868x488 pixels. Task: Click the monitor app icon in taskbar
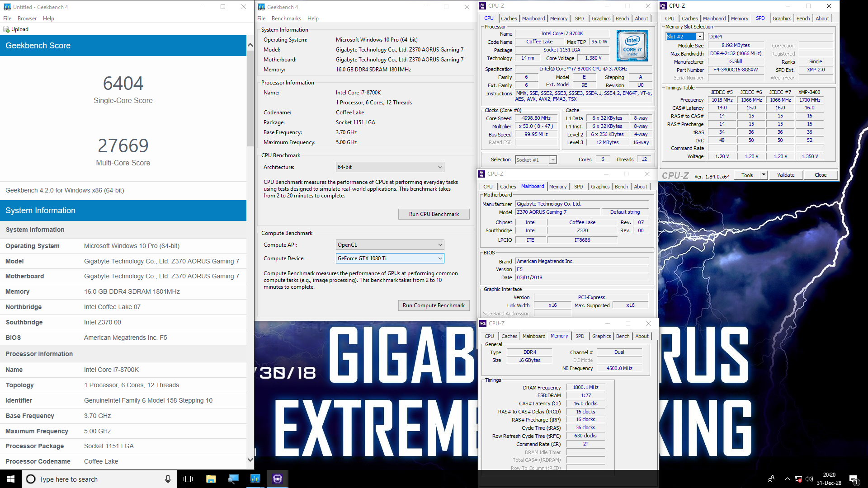[233, 479]
